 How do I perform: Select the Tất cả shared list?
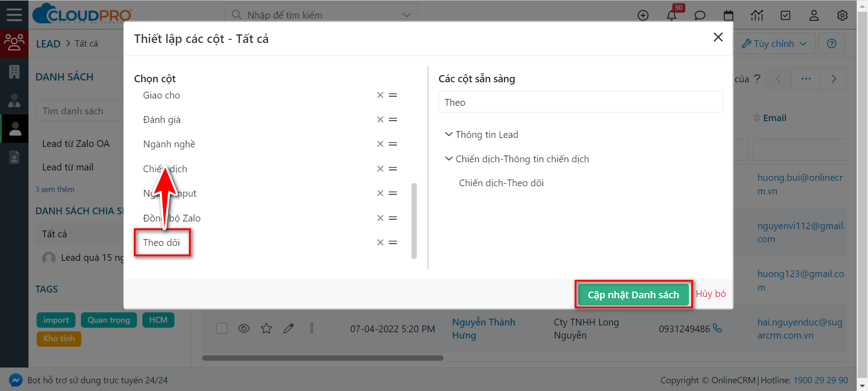[54, 234]
